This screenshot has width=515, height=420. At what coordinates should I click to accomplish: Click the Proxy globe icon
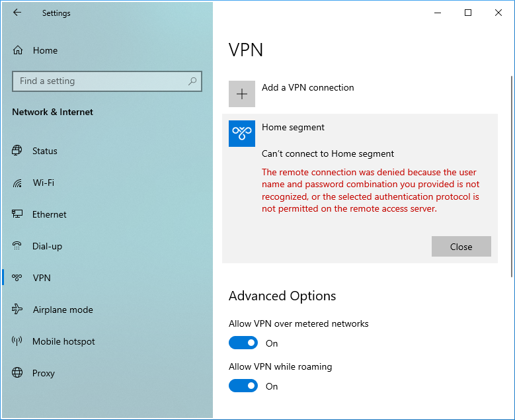[x=17, y=373]
